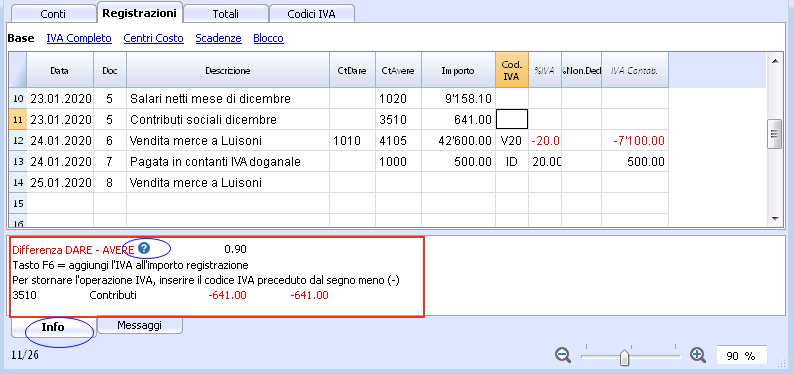Open the Totali tab
This screenshot has height=374, width=794.
226,14
